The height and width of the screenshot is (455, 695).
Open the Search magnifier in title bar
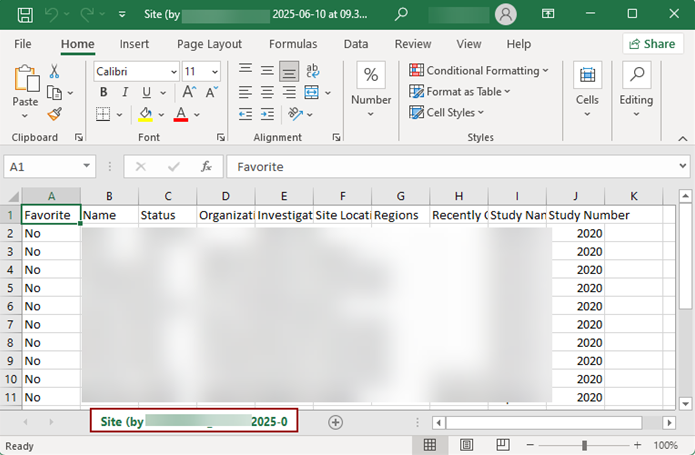(x=401, y=15)
